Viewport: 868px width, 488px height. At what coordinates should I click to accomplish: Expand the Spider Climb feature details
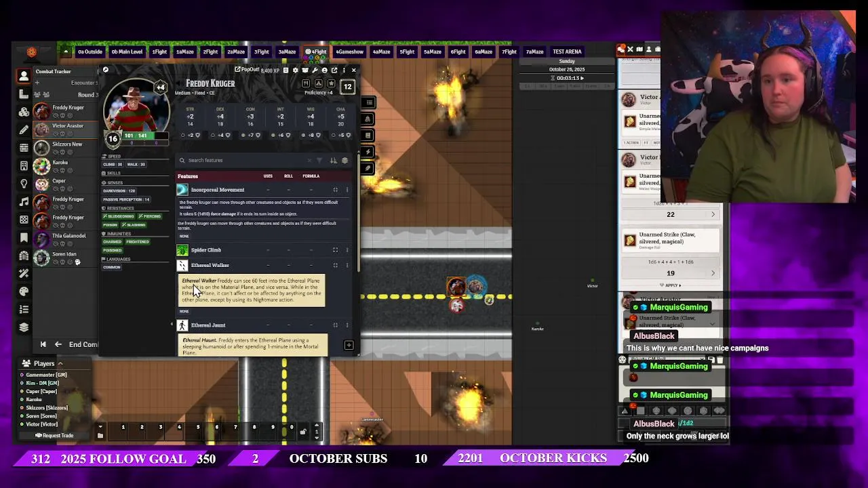coord(335,250)
